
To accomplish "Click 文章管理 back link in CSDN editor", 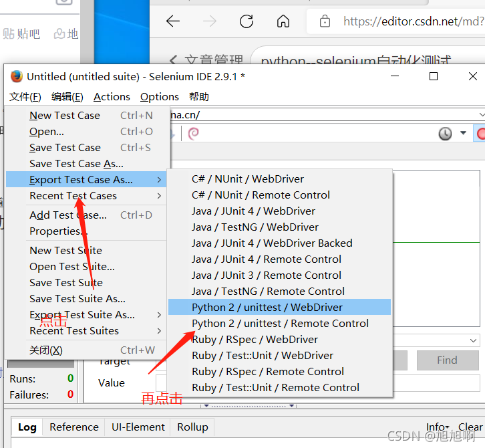I will [206, 59].
